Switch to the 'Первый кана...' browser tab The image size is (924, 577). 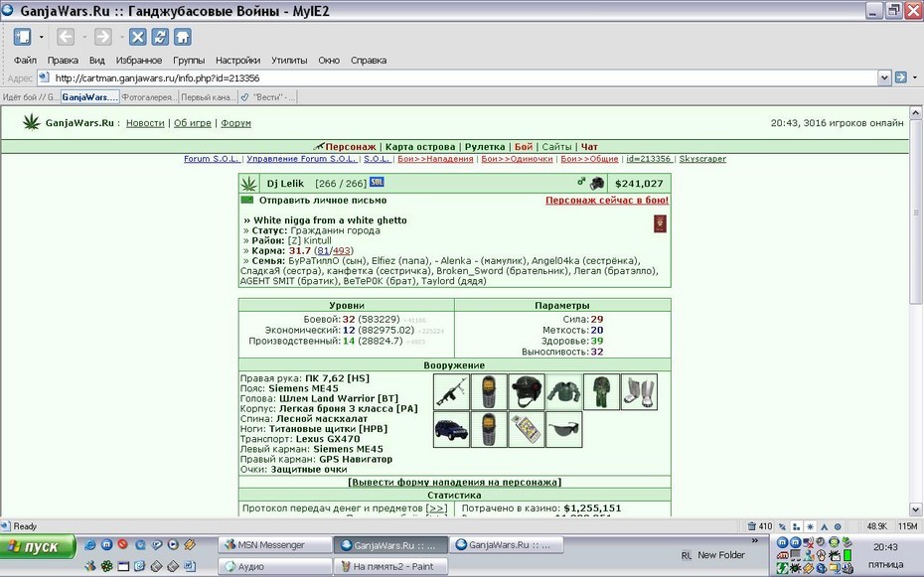tap(208, 97)
